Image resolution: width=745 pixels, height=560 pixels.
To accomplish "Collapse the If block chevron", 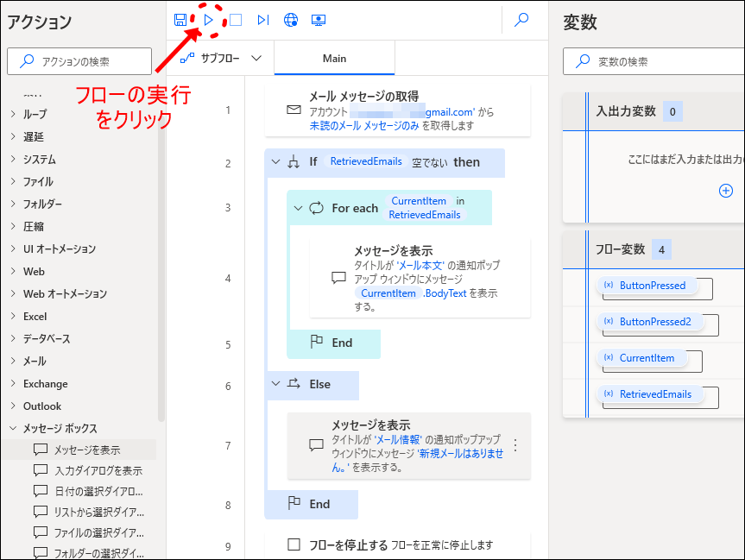I will coord(275,162).
